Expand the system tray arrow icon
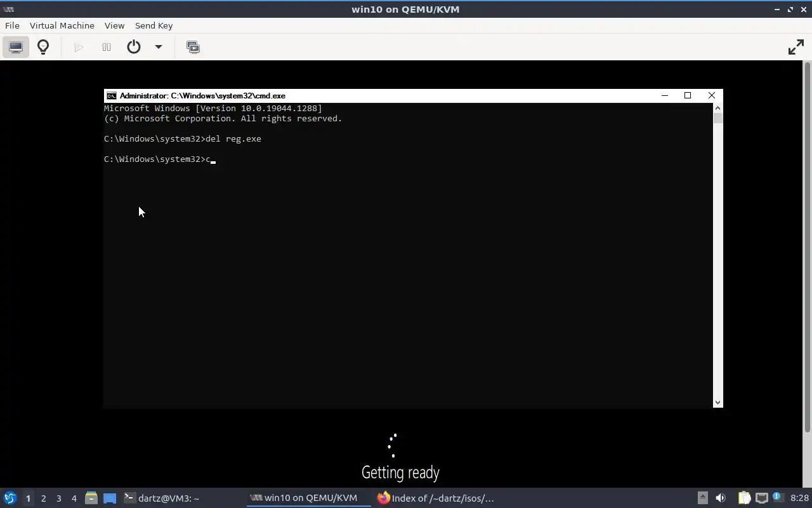The width and height of the screenshot is (812, 508). (x=702, y=498)
